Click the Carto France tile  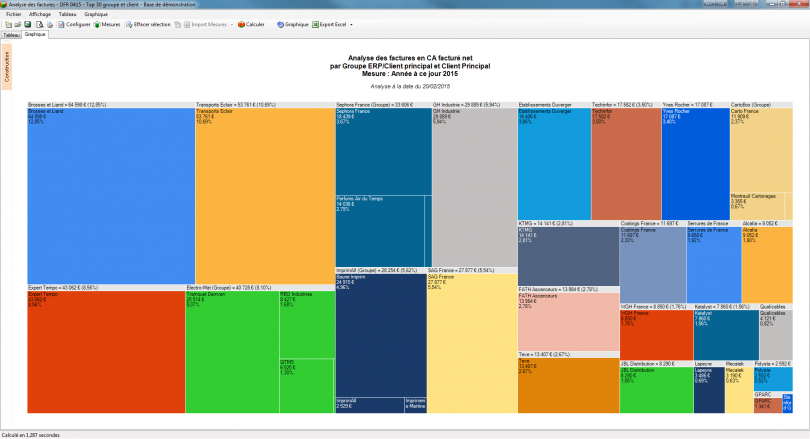tap(761, 150)
